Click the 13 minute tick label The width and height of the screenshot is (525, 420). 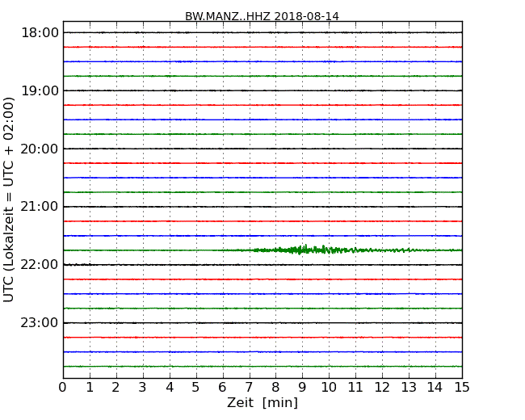click(409, 388)
